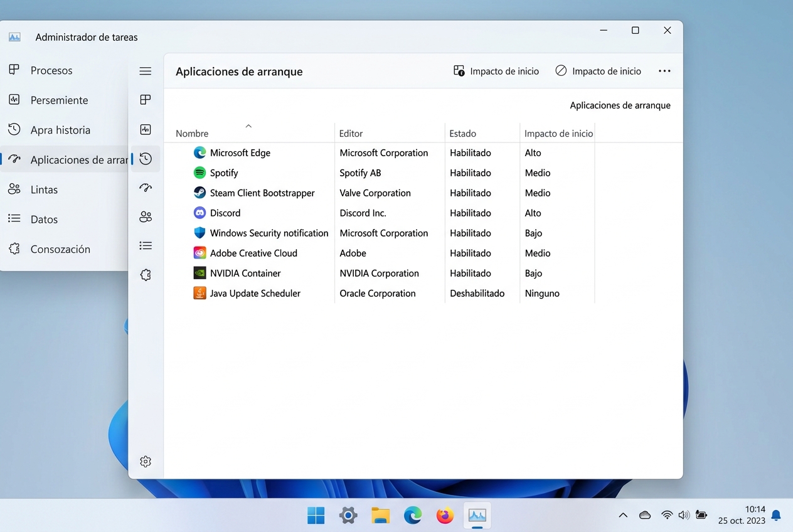Click the NVIDIA Corporation editor cell
793x532 pixels.
point(379,273)
